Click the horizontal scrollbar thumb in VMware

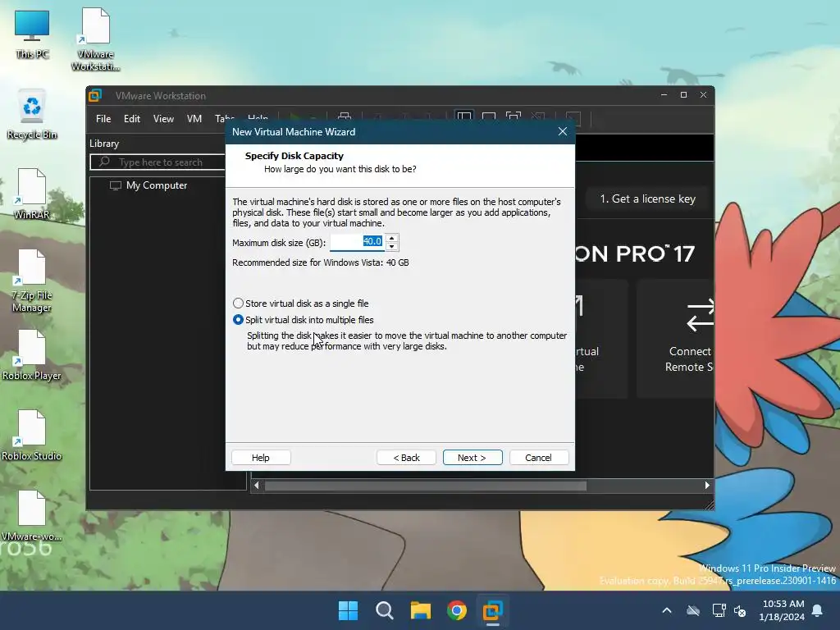point(426,486)
